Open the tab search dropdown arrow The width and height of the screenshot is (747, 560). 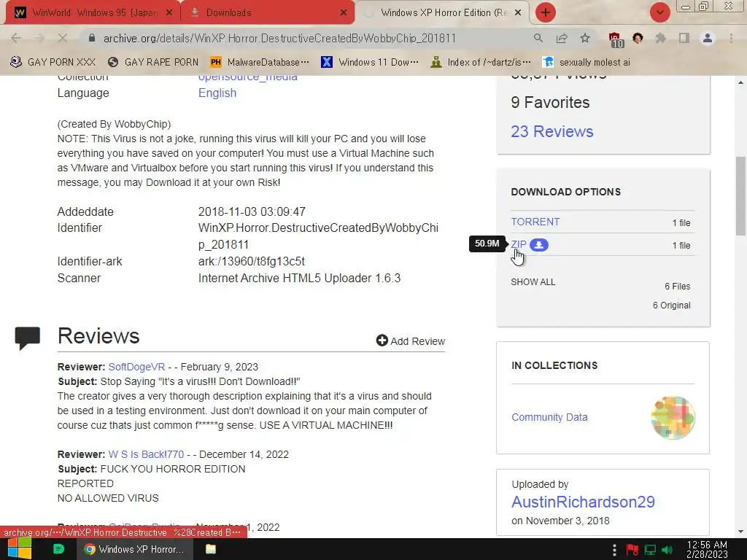[x=659, y=12]
